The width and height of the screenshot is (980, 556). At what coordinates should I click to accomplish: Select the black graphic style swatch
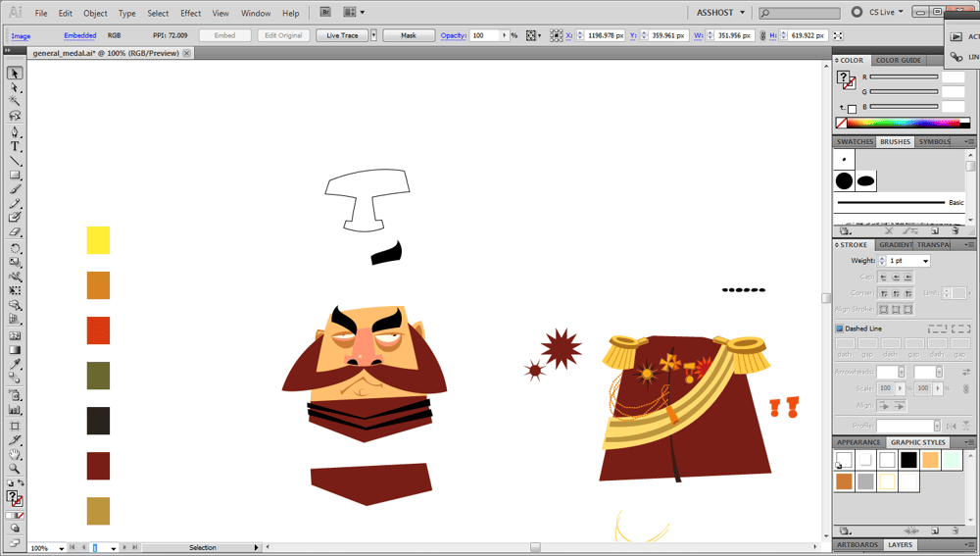click(908, 460)
